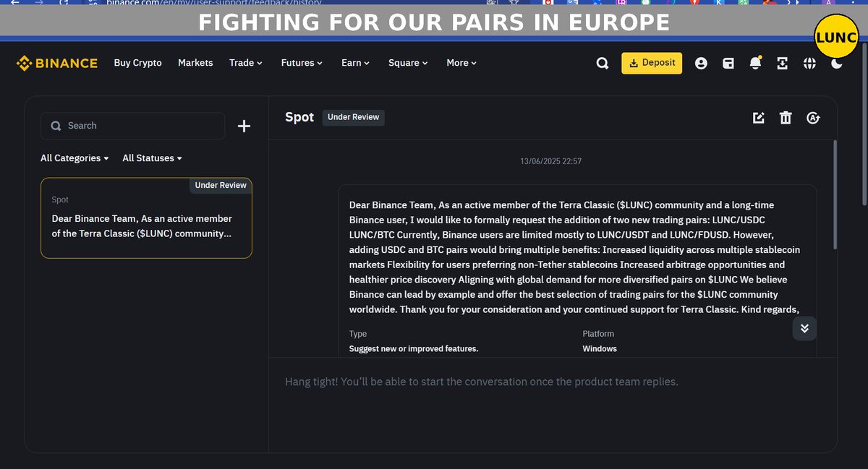Open the Trade menu dropdown
This screenshot has height=469, width=868.
click(246, 63)
